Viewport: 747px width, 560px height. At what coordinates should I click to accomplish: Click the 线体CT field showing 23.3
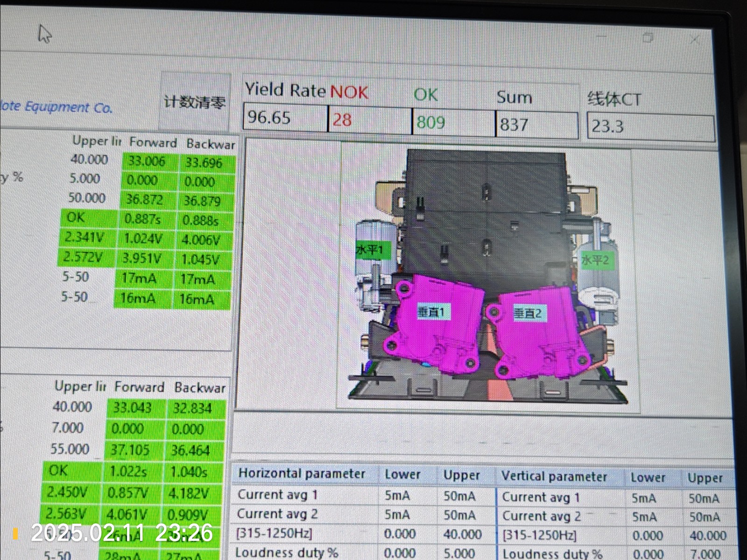(650, 126)
